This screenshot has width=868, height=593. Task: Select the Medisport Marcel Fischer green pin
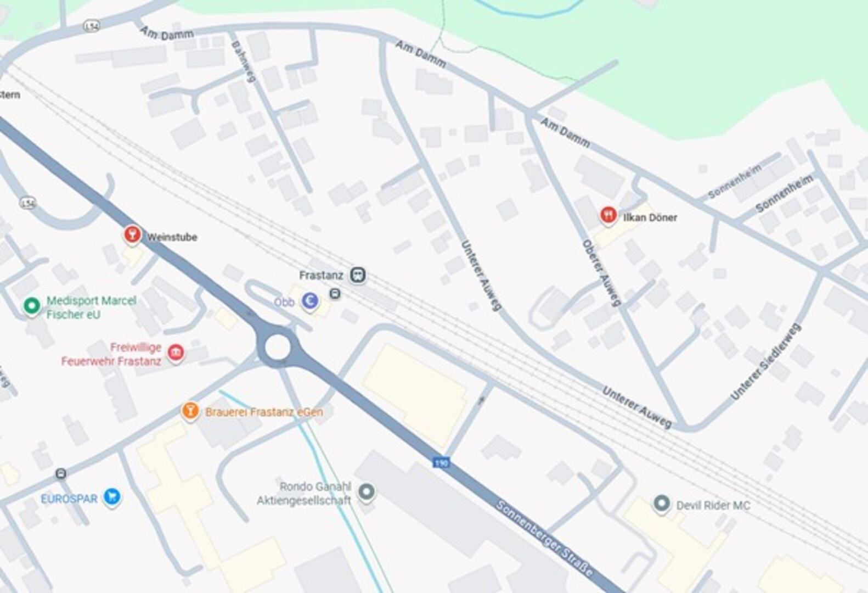(x=32, y=306)
